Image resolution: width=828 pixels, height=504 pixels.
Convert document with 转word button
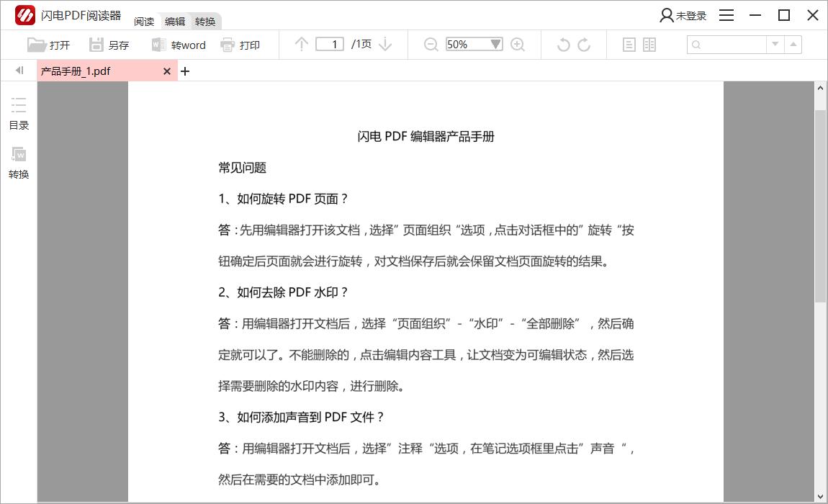coord(179,45)
